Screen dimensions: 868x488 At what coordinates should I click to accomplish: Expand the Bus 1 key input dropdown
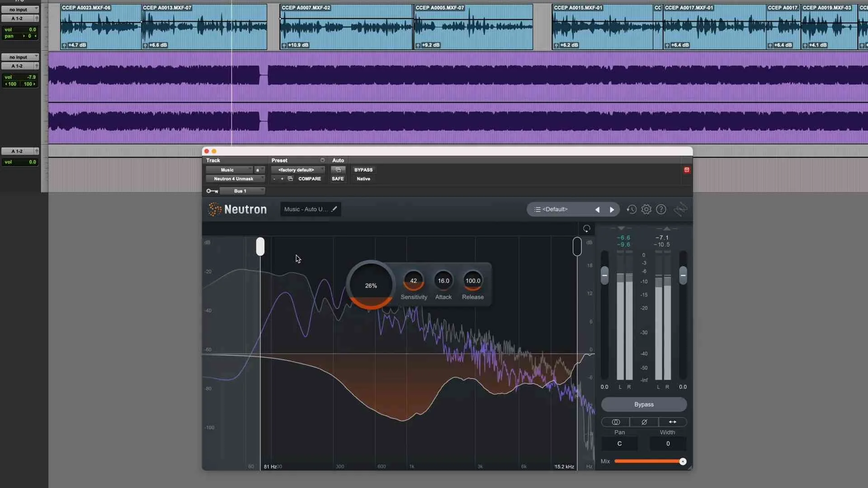[x=242, y=191]
